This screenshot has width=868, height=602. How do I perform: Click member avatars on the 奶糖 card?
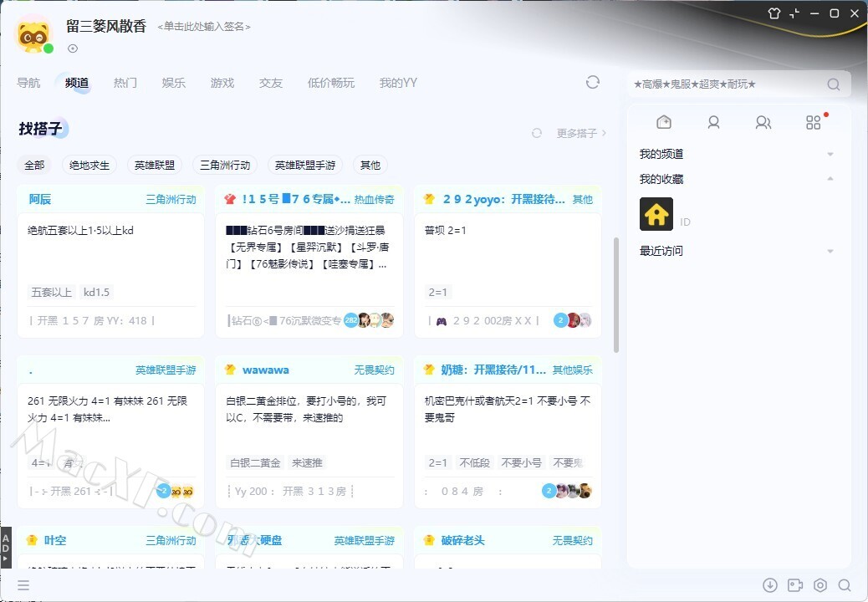567,491
